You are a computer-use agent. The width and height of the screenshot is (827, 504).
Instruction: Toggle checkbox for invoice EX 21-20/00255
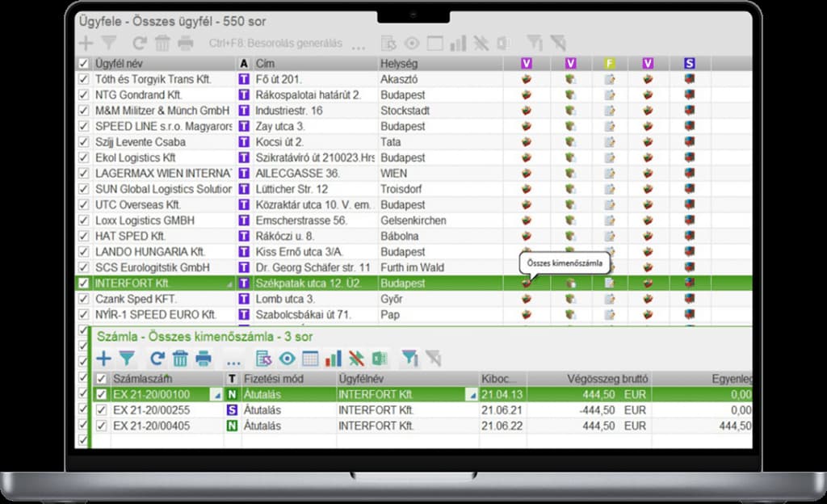point(102,410)
